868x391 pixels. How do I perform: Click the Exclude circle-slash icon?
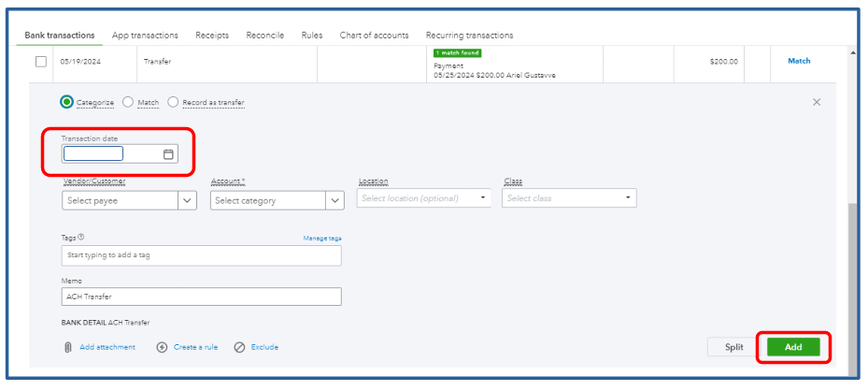pos(239,347)
